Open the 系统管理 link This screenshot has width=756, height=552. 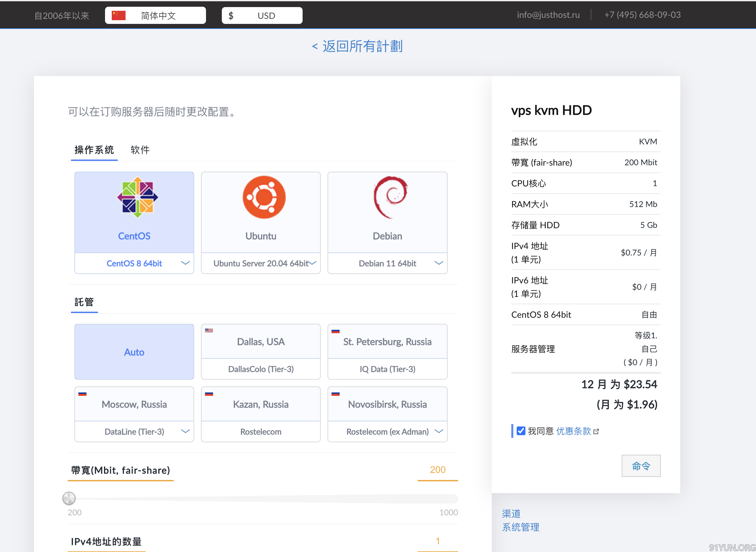[521, 527]
